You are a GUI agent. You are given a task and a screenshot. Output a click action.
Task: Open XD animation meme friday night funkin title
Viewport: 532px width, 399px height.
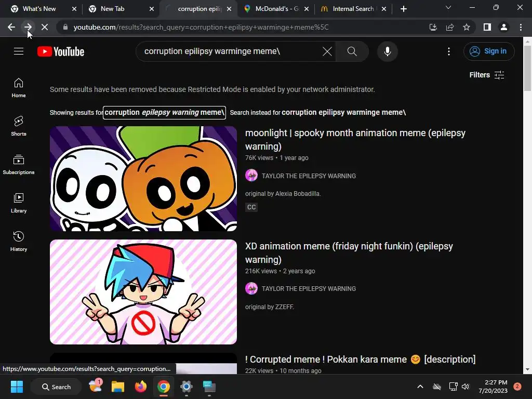tap(349, 253)
